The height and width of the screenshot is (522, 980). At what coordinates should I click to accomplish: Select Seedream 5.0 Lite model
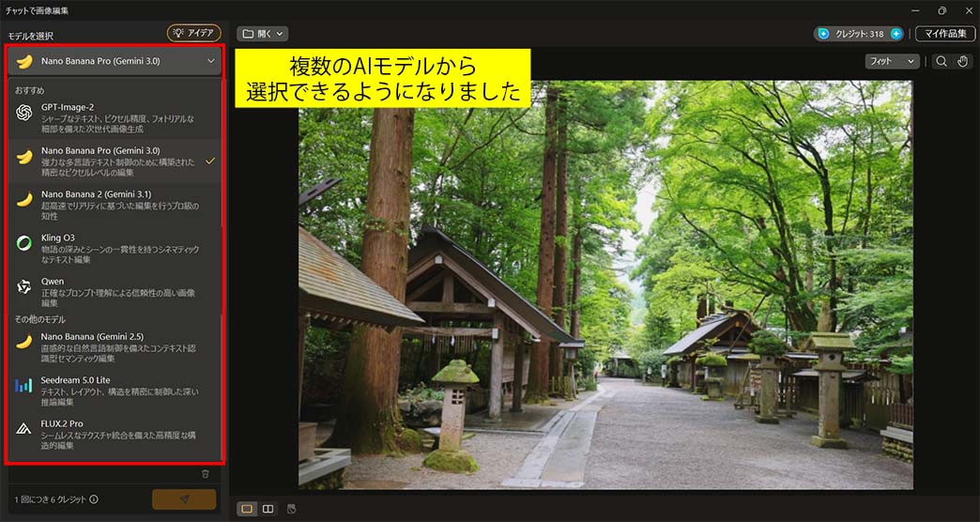pos(115,391)
